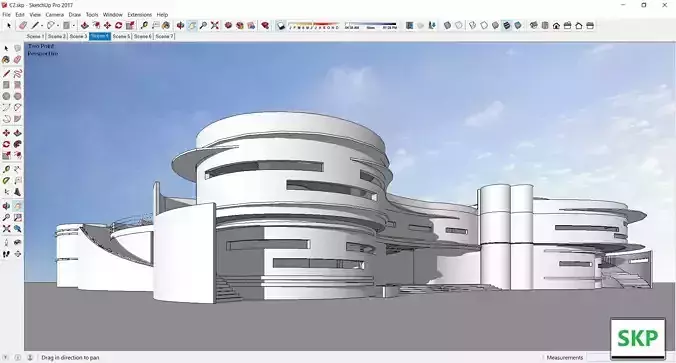676x363 pixels.
Task: Adjust the shadow month slider
Action: point(313,26)
